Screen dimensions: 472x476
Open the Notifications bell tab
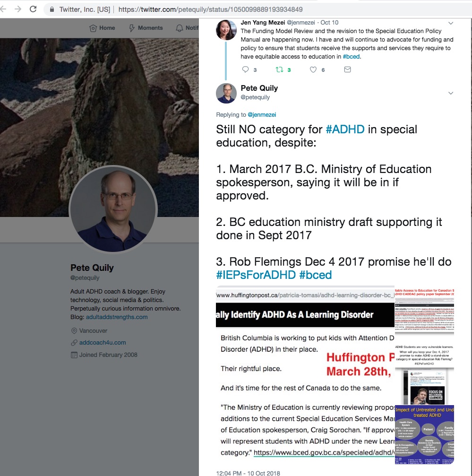pos(187,28)
